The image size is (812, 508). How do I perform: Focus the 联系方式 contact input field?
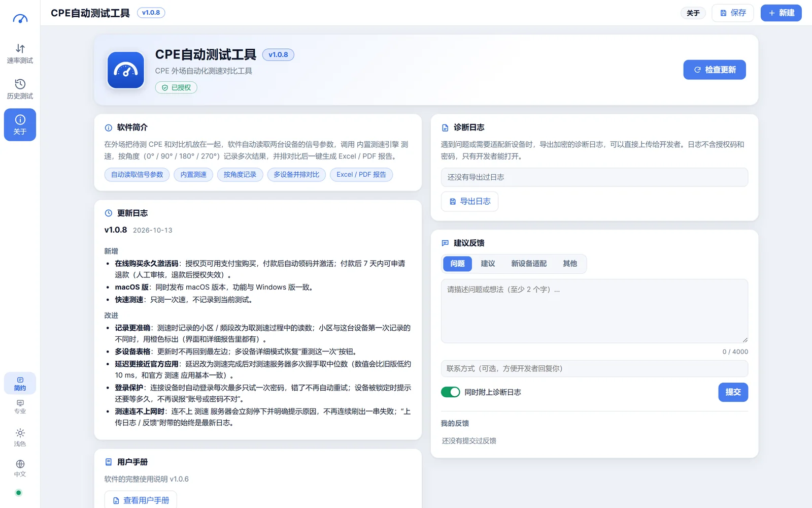(x=594, y=369)
